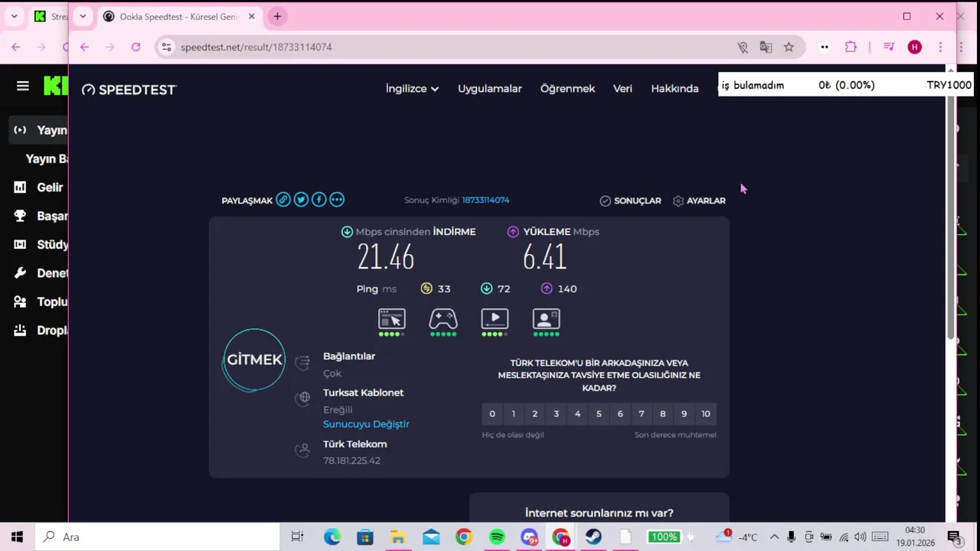Click the user icon beside Türk Telekom
This screenshot has width=980, height=551.
[303, 450]
